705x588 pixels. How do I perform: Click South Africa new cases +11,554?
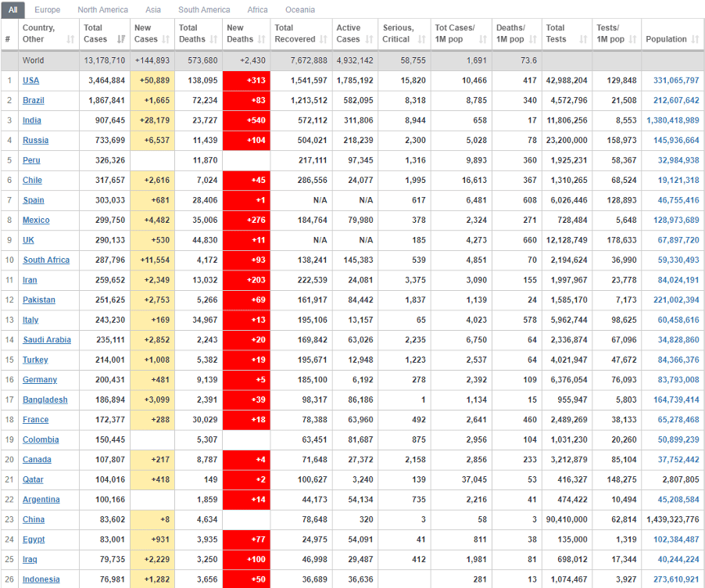(x=152, y=260)
